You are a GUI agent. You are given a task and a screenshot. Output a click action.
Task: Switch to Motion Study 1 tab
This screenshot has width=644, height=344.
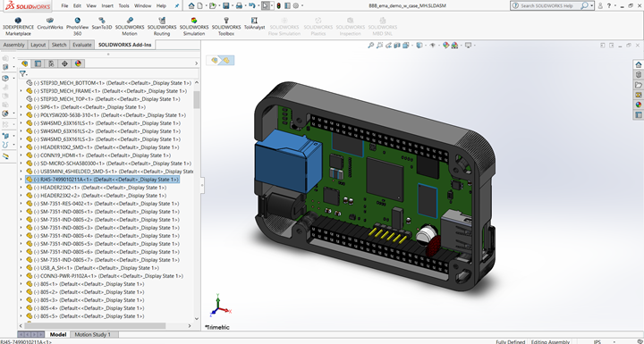point(92,334)
